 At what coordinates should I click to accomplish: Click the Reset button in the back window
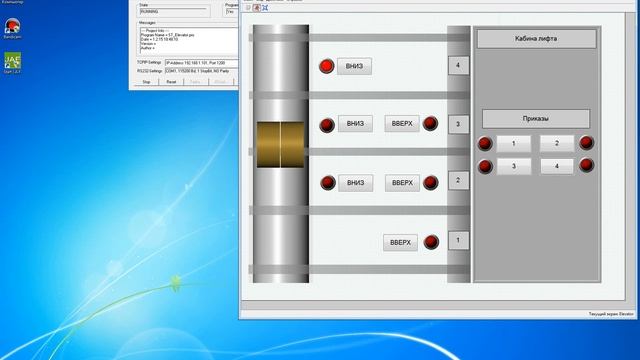click(x=171, y=82)
